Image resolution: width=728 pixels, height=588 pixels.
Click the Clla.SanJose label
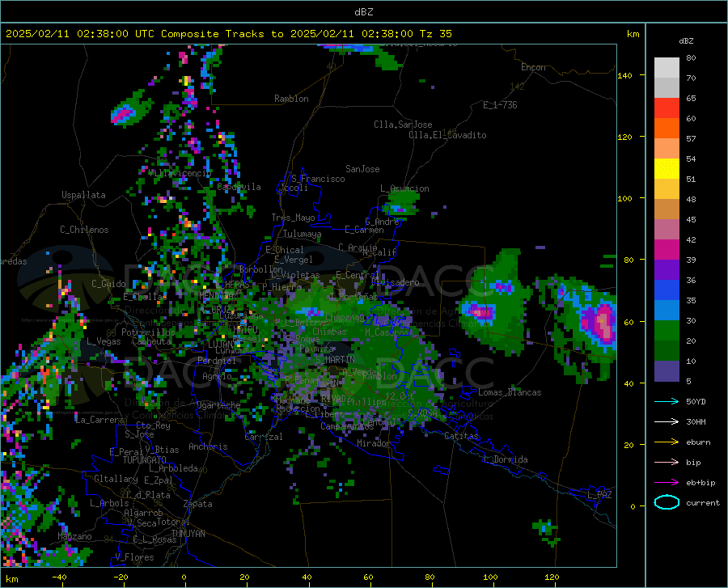(403, 125)
